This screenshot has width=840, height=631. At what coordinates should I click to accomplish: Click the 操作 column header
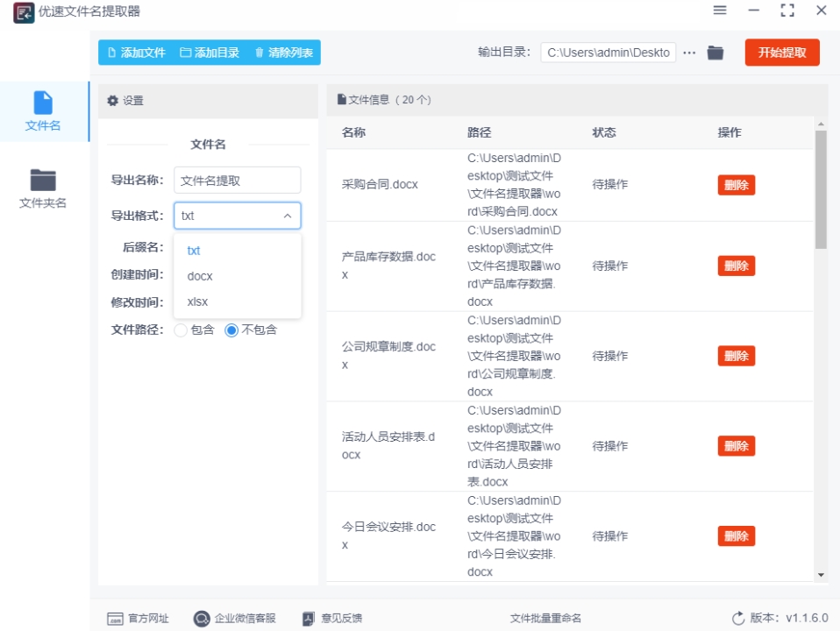pyautogui.click(x=730, y=132)
